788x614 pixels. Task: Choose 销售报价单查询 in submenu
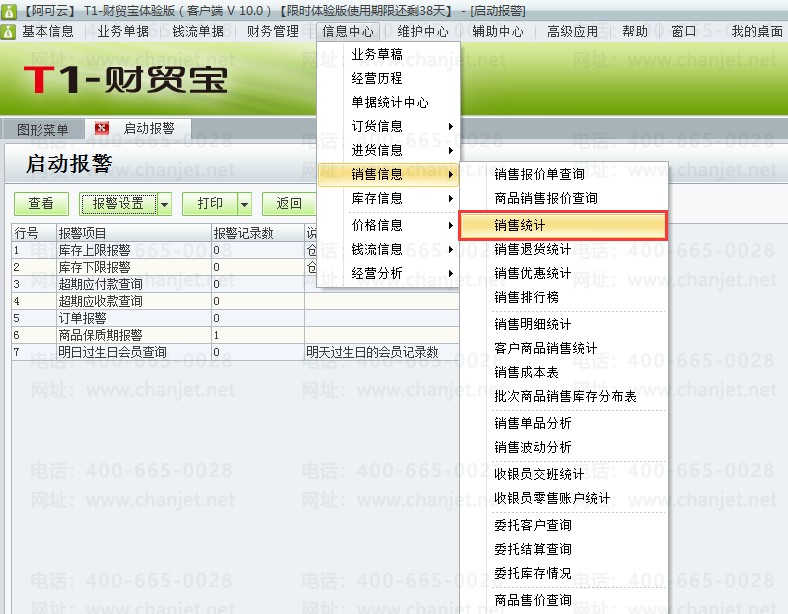click(563, 174)
